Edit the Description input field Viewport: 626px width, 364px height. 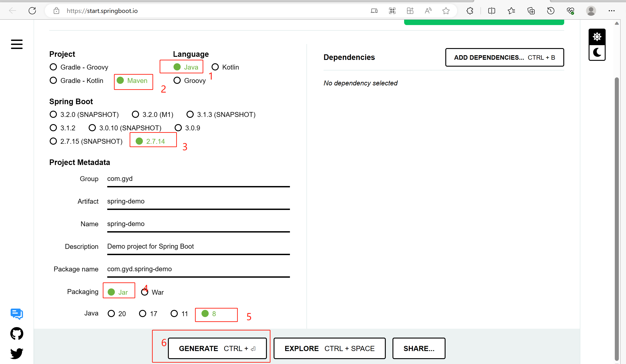pyautogui.click(x=199, y=247)
